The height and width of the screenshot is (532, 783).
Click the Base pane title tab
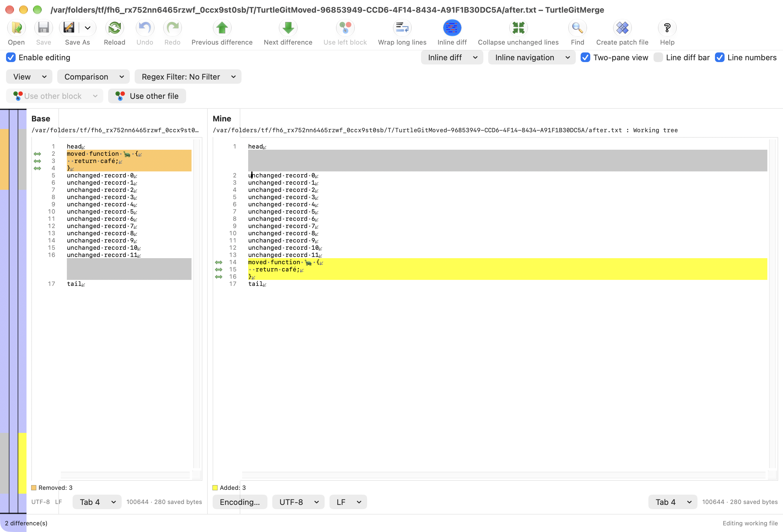(41, 119)
